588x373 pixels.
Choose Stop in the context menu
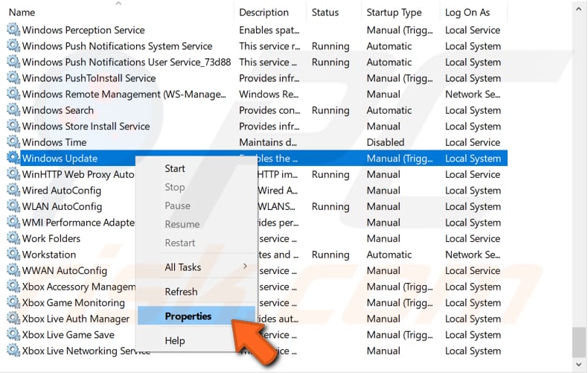[x=175, y=187]
